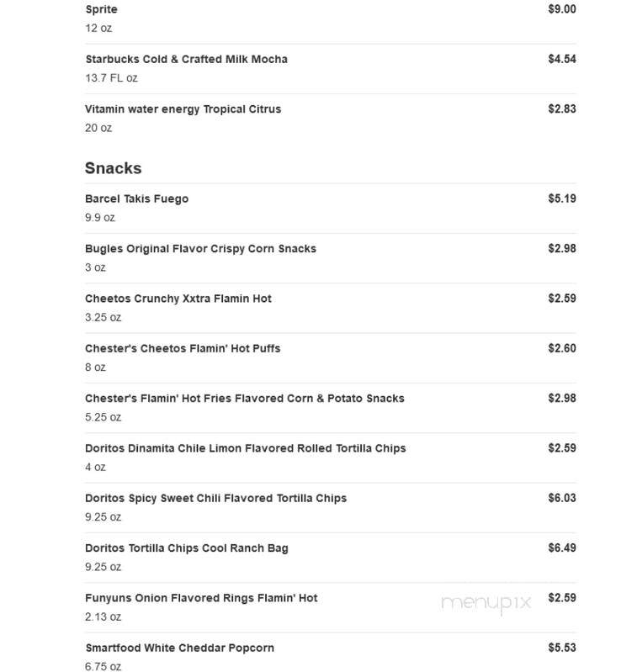Click the $4.54 Starbucks Mocha price

pos(562,59)
